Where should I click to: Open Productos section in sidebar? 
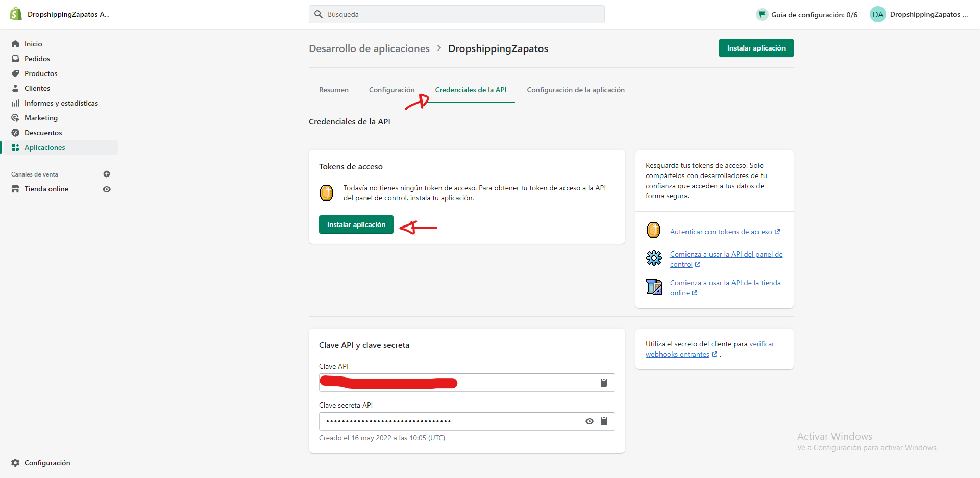tap(41, 73)
